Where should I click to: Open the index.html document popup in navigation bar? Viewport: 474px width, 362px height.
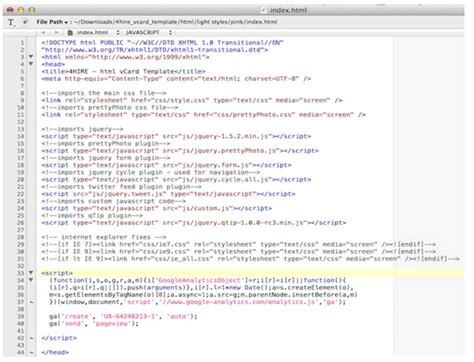(97, 33)
